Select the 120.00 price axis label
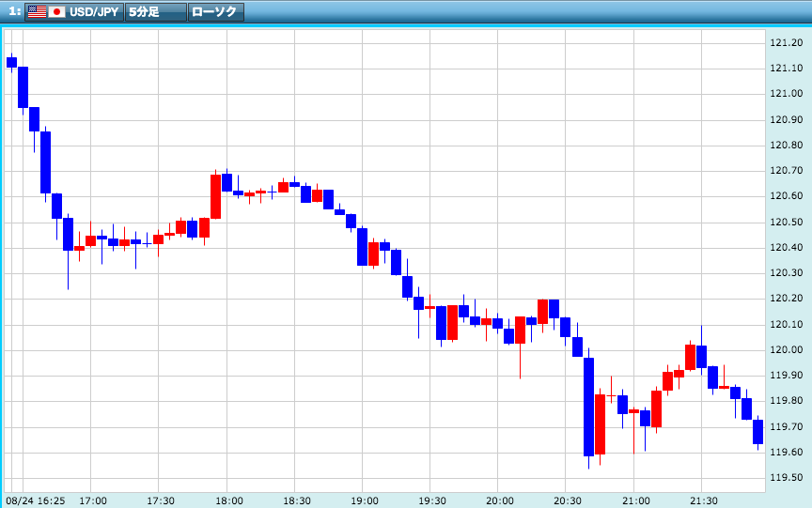 (786, 349)
